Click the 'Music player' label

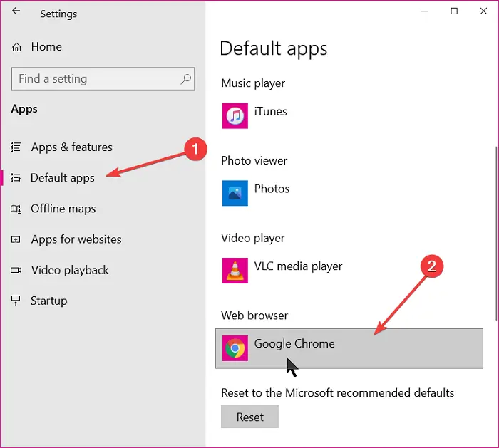[253, 83]
